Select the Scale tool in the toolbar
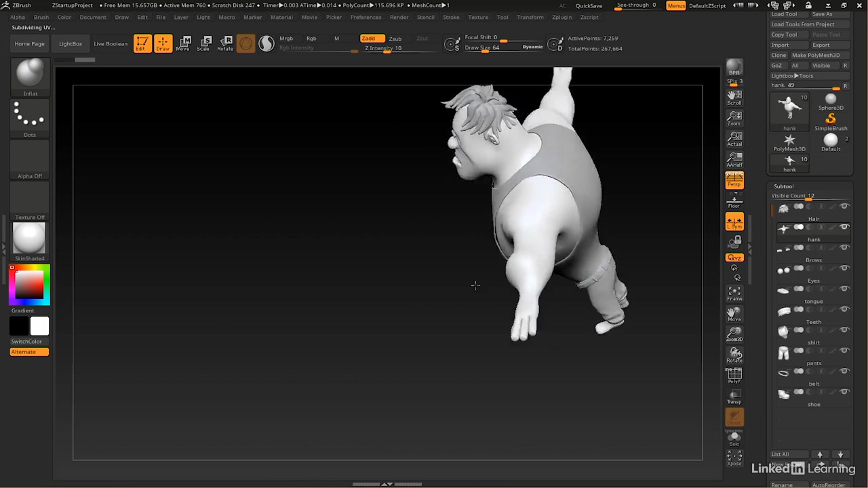This screenshot has width=868, height=488. 204,43
